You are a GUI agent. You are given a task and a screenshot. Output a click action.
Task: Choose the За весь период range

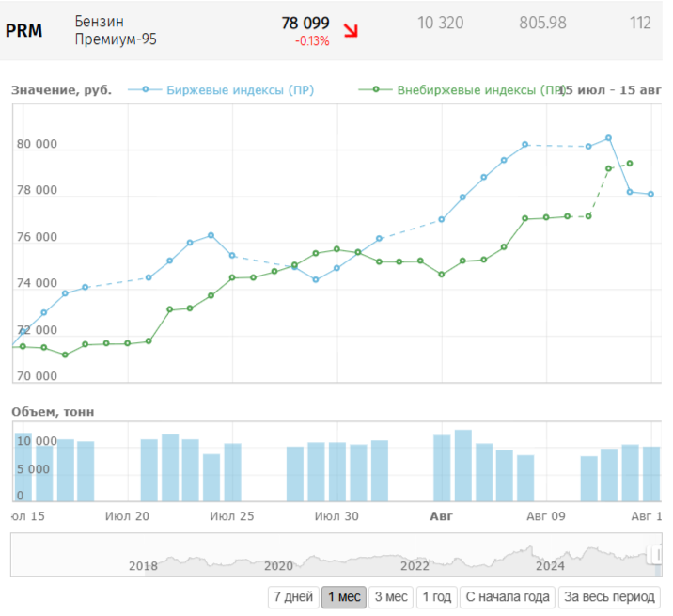pos(609,597)
